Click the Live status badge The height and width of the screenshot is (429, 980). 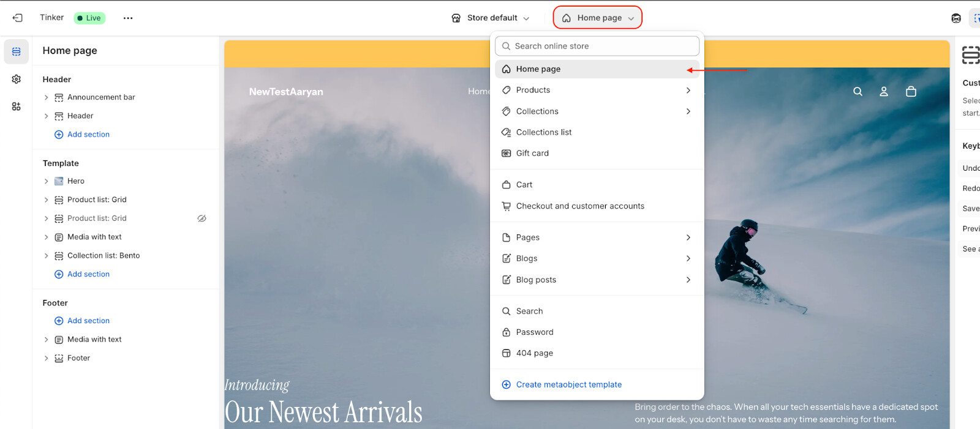[89, 18]
